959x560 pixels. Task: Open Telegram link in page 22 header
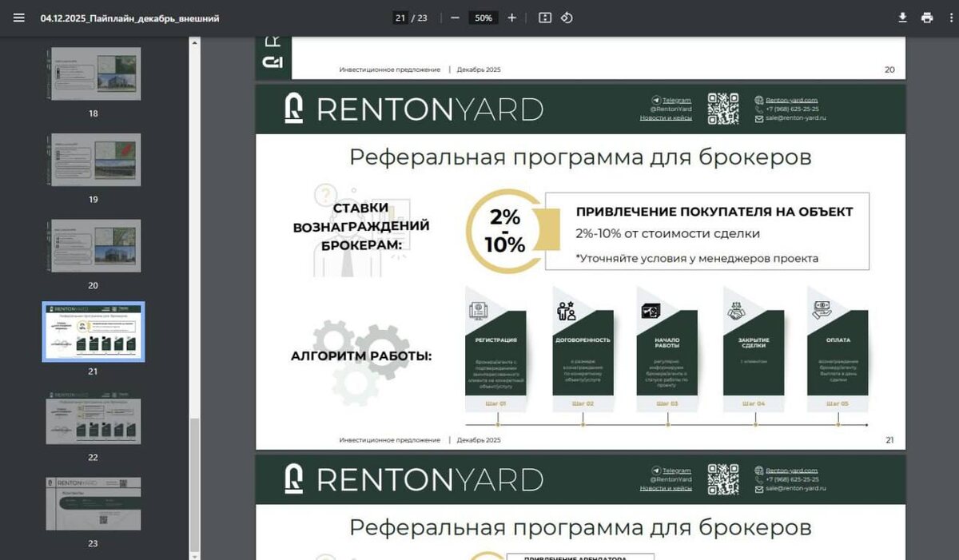tap(676, 471)
